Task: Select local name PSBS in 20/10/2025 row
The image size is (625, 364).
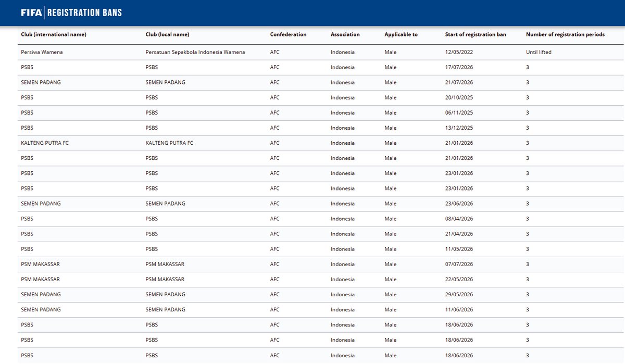Action: click(x=152, y=97)
